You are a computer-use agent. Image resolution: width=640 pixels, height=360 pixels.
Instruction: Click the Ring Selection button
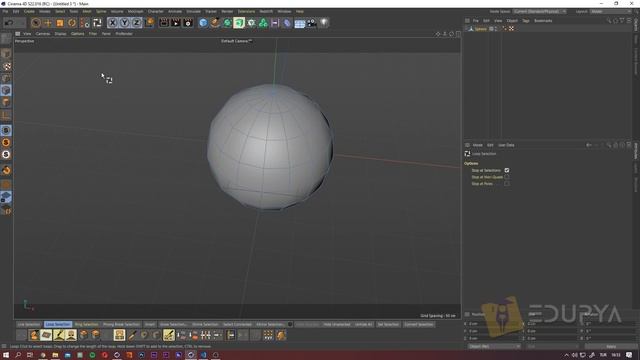(x=87, y=324)
